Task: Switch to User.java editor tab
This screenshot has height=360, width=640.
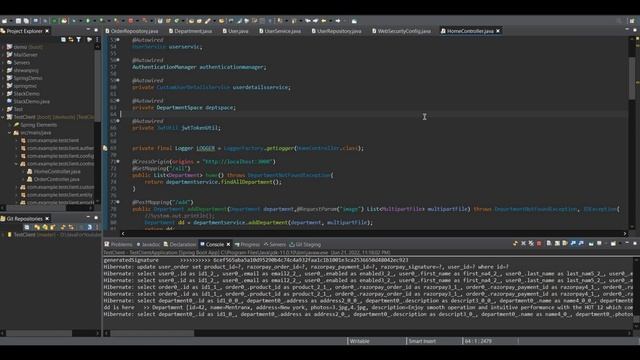Action: pyautogui.click(x=236, y=31)
